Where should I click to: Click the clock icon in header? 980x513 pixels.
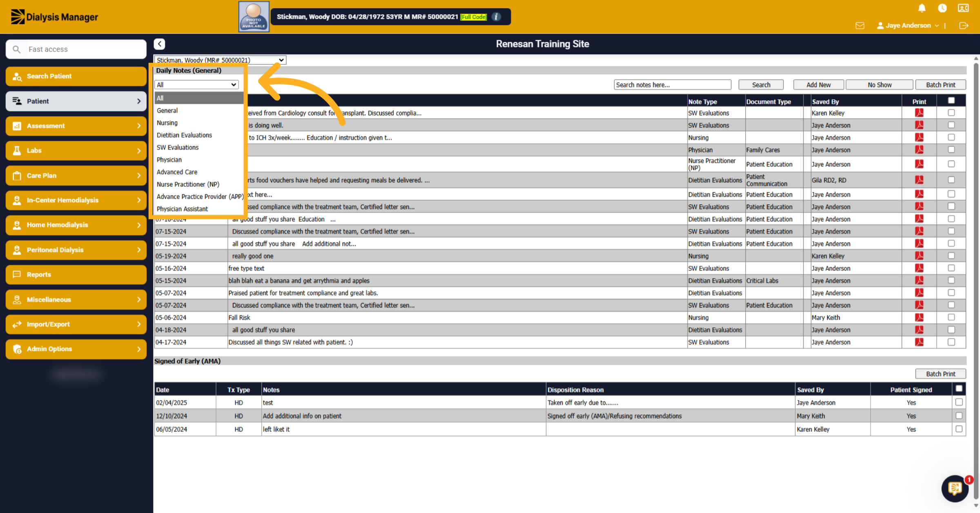pyautogui.click(x=942, y=8)
